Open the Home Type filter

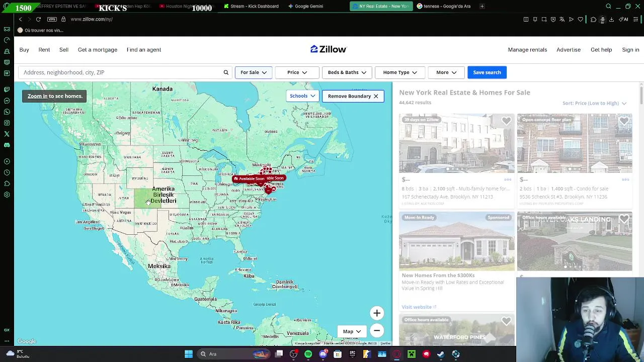400,72
